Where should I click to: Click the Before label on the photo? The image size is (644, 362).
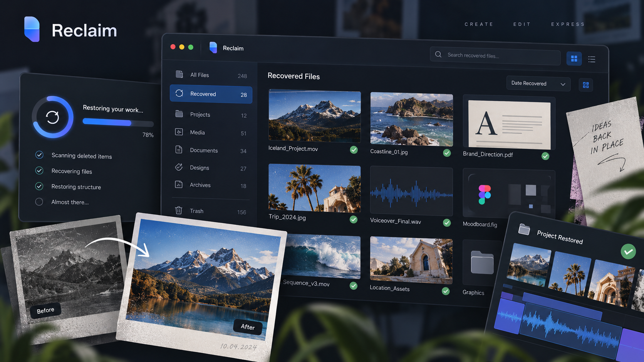coord(45,310)
